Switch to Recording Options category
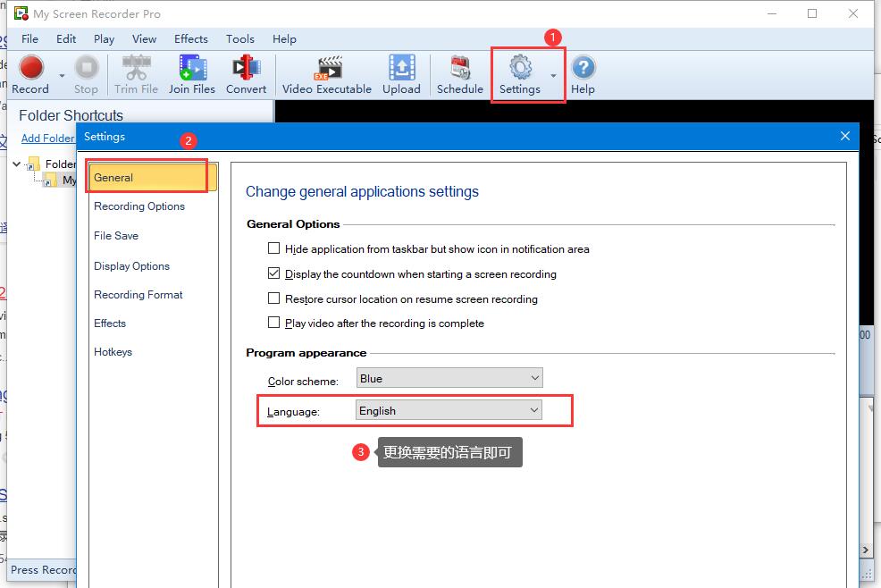 tap(139, 206)
